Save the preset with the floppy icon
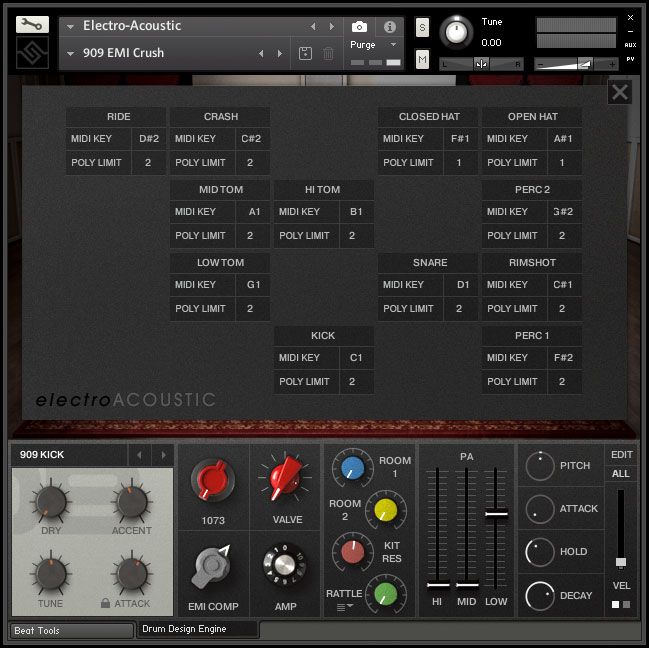Viewport: 649px width, 648px height. pos(305,53)
